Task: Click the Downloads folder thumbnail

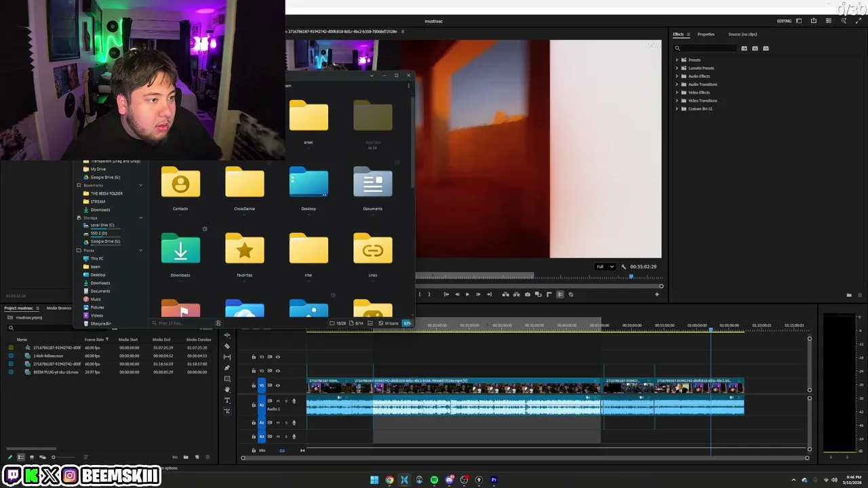Action: (180, 248)
